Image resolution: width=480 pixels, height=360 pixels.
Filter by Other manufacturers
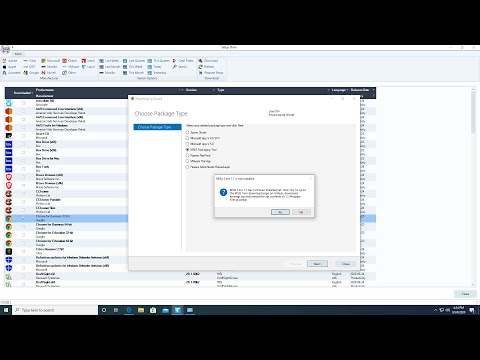(x=69, y=73)
